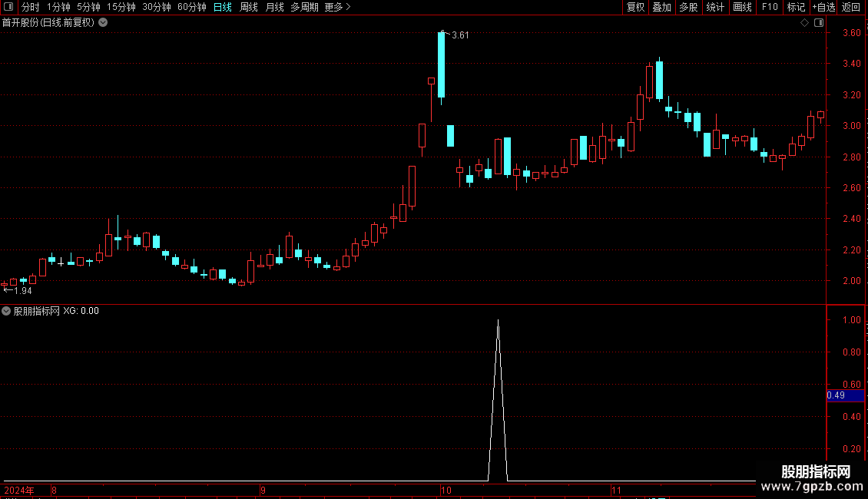Select the 30分钟 period tab
Image resolution: width=868 pixels, height=499 pixels.
[157, 7]
